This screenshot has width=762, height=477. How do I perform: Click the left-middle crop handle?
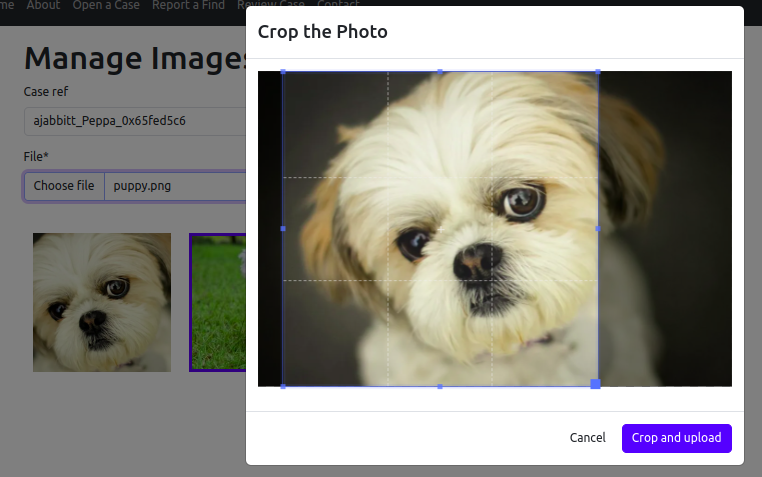pyautogui.click(x=283, y=228)
